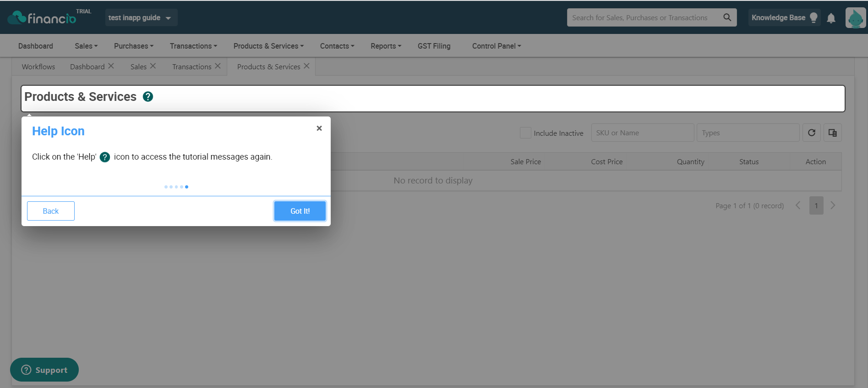This screenshot has height=388, width=868.
Task: Switch to the Transactions tab
Action: click(191, 67)
